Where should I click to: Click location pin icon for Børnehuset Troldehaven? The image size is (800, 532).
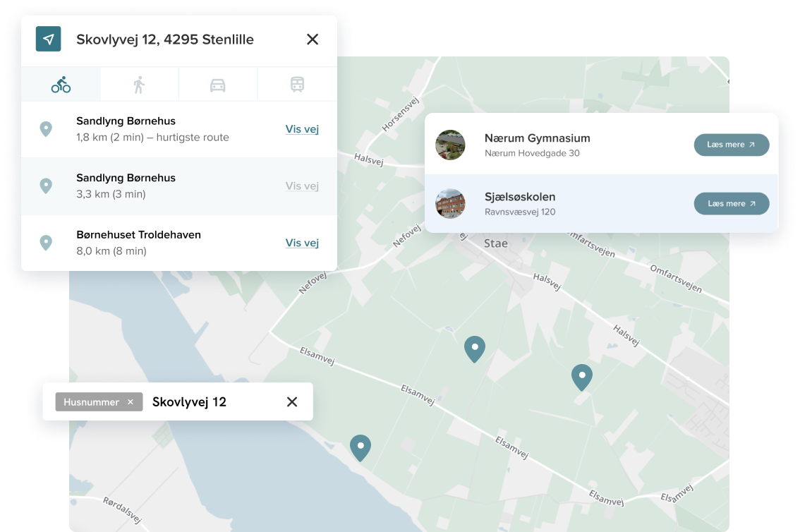coord(46,243)
